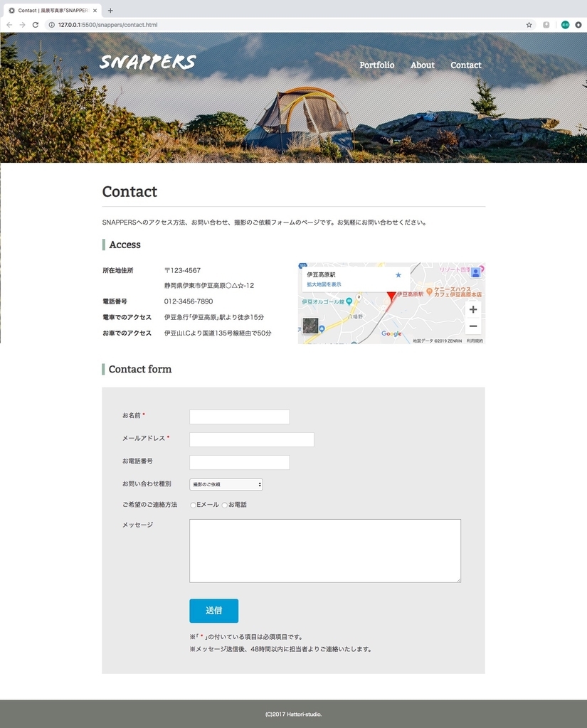This screenshot has height=728, width=587.
Task: Click the map zoom in plus button
Action: 473,310
